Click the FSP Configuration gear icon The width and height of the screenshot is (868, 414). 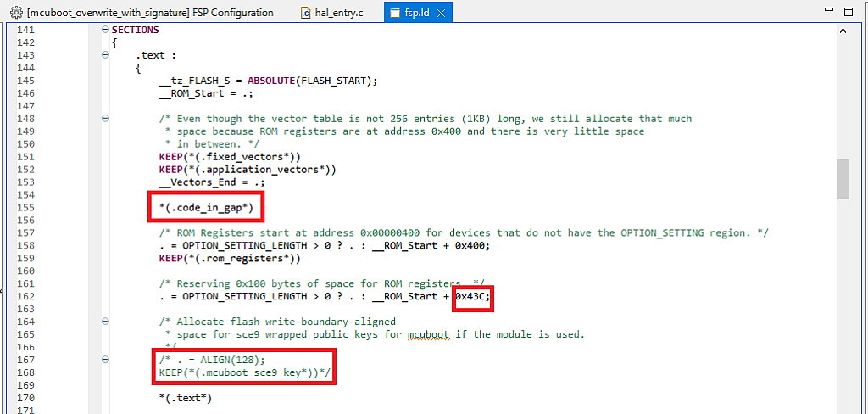pyautogui.click(x=17, y=12)
